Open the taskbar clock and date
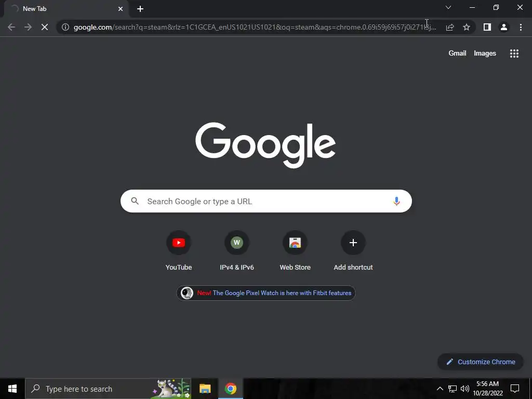The height and width of the screenshot is (399, 532). [x=488, y=389]
